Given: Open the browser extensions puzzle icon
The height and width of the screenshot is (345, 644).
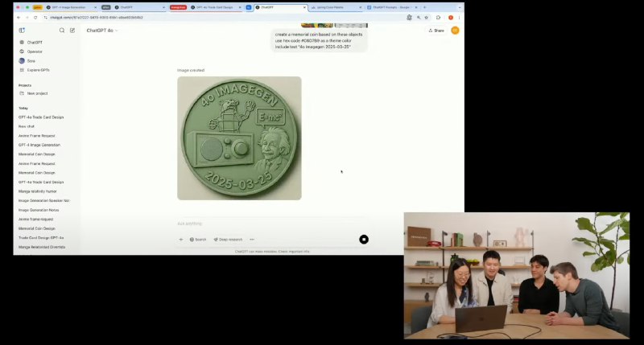Looking at the screenshot, I should pyautogui.click(x=438, y=18).
